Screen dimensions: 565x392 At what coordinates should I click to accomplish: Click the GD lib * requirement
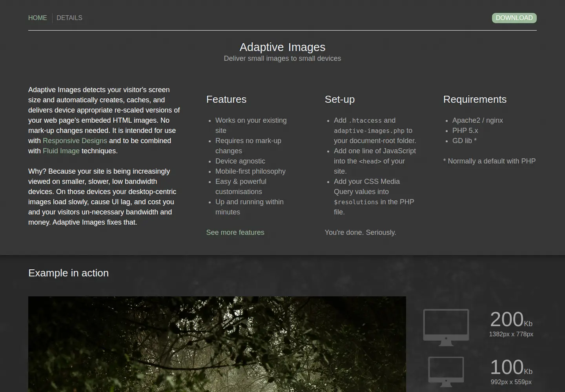(465, 141)
